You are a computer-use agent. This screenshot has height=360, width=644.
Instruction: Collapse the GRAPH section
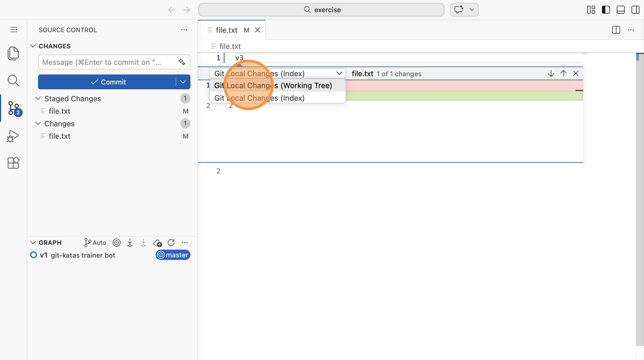point(33,243)
